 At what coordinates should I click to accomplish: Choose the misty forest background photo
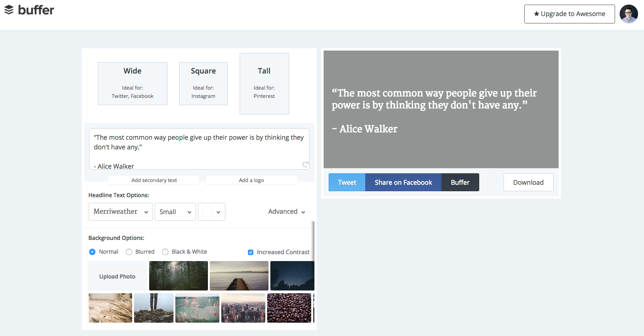(179, 276)
